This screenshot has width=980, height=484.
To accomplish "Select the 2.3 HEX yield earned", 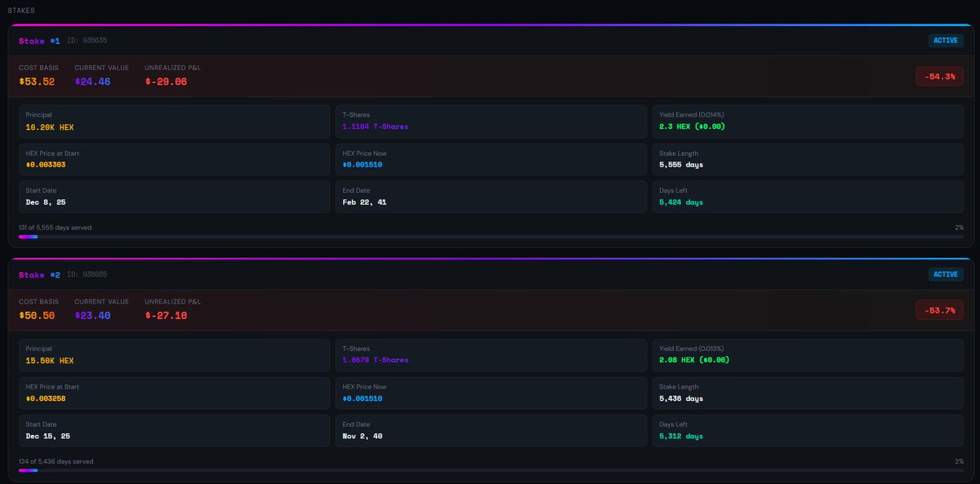I will 692,127.
